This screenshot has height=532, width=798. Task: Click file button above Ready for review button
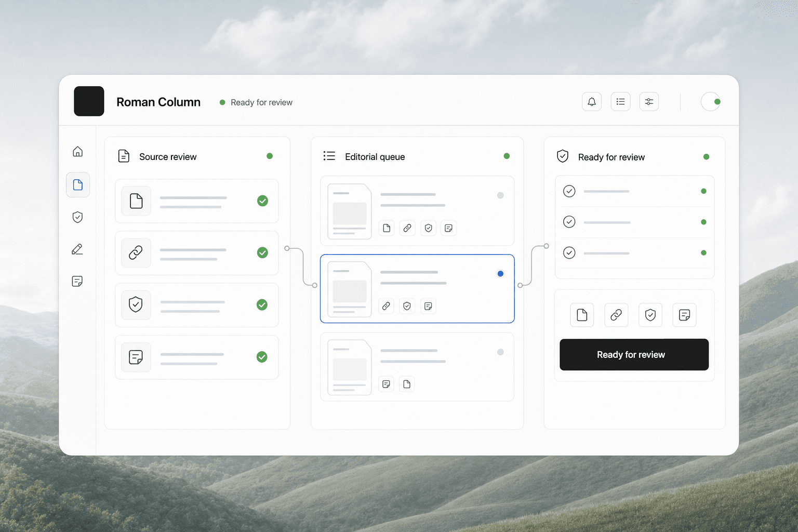tap(582, 315)
